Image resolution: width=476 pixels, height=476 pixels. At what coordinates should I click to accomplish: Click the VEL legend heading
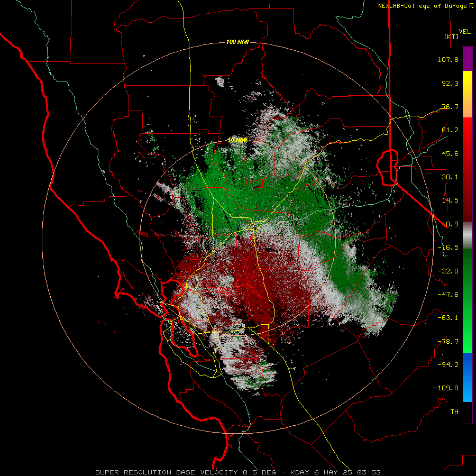pos(464,32)
